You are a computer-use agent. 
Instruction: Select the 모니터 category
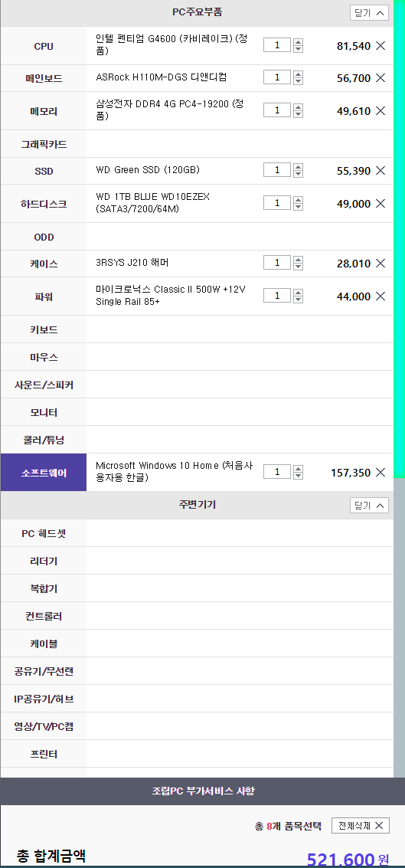(44, 413)
